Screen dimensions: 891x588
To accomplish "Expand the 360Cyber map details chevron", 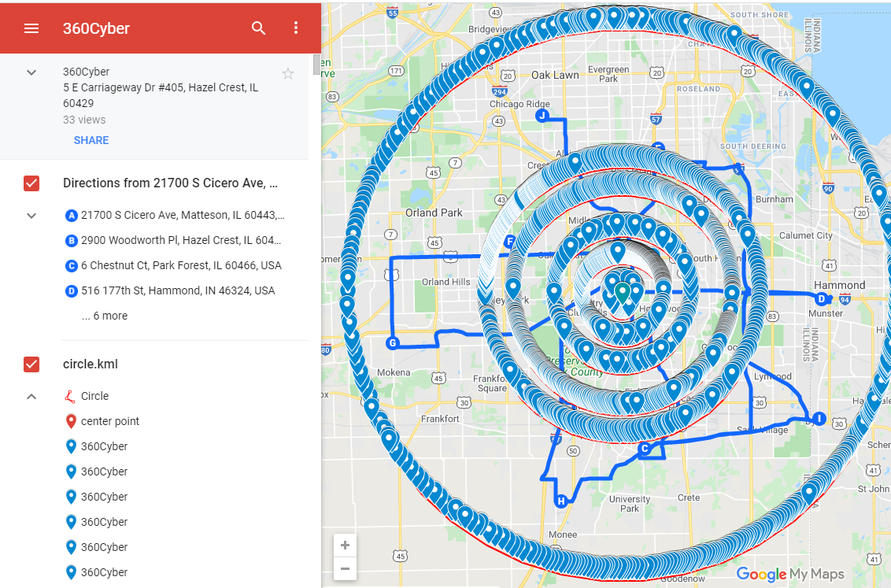I will coord(31,72).
